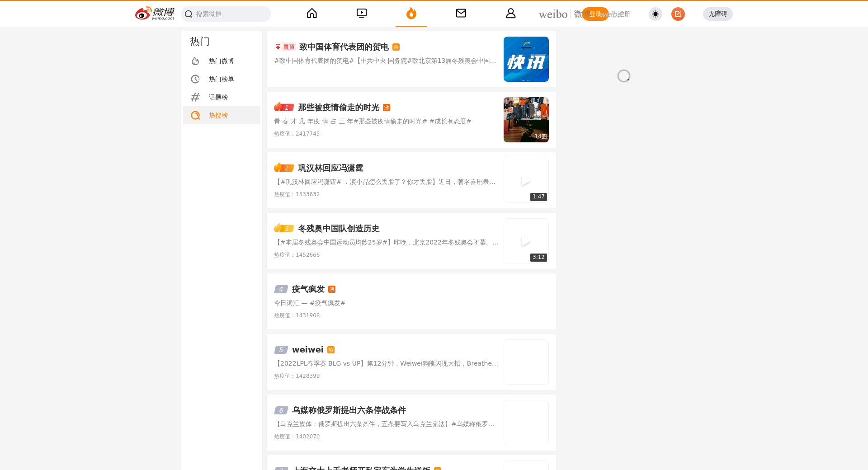The image size is (868, 470).
Task: Toggle the light/dark theme sun button
Action: coord(655,14)
